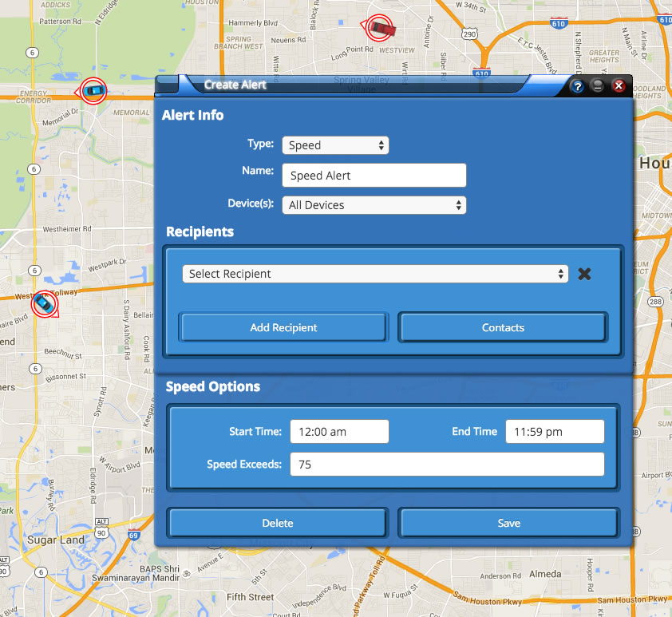Click the Add Recipient button

tap(283, 327)
